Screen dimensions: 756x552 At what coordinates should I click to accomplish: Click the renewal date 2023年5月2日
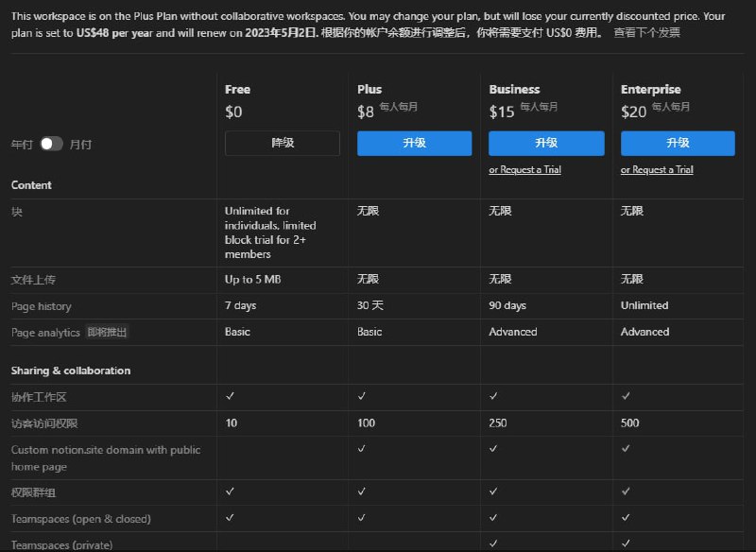coord(281,33)
